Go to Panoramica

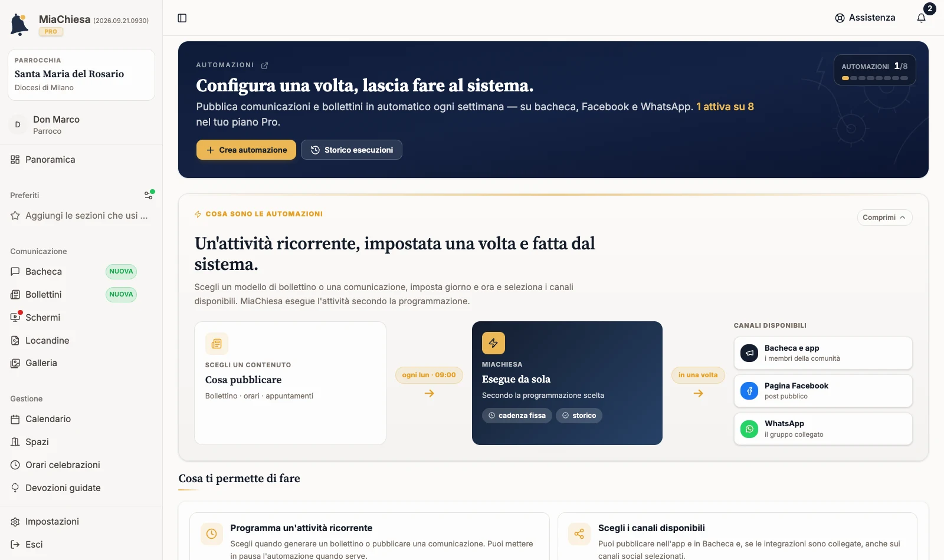click(x=81, y=160)
